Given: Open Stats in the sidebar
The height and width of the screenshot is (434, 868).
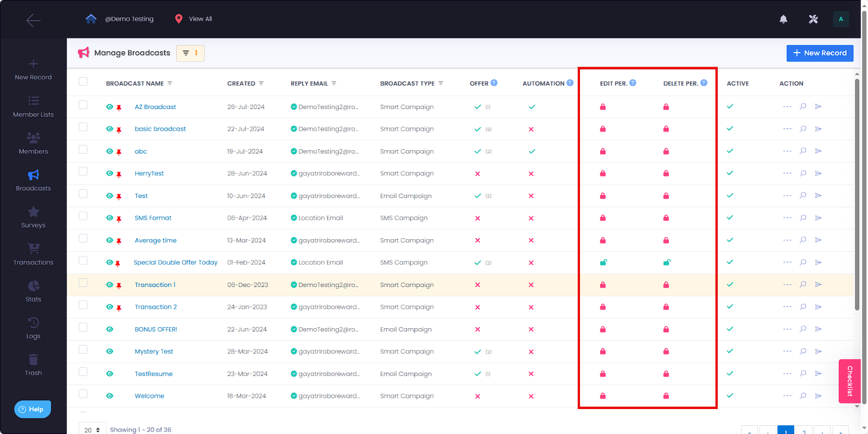Looking at the screenshot, I should pos(33,291).
